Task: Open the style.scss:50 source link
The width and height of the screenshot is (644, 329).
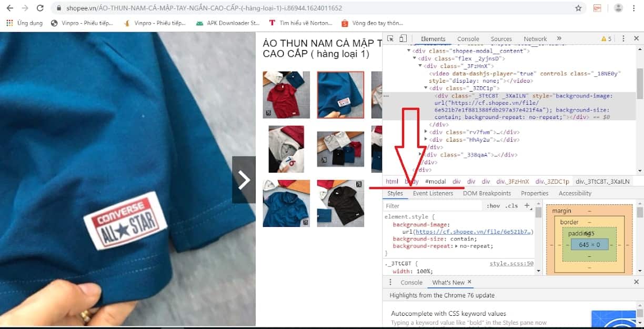Action: click(x=511, y=263)
